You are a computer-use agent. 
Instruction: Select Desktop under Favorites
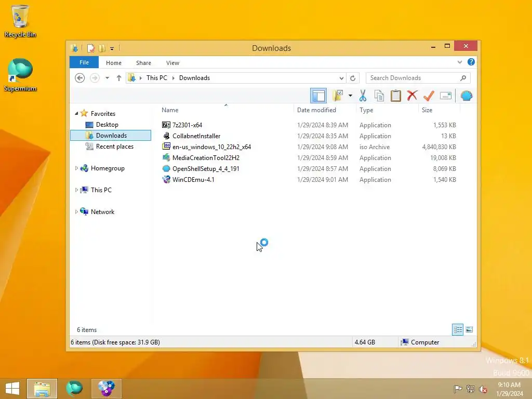[107, 125]
